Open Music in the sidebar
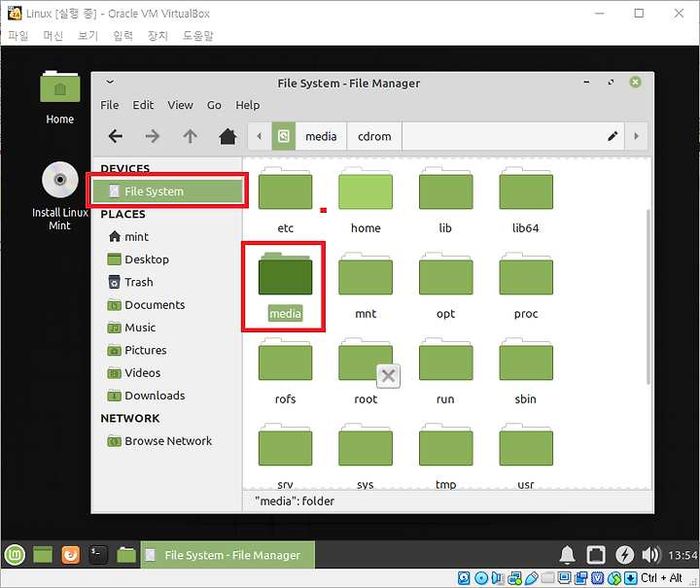Screen dimensions: 700x588 (167, 328)
